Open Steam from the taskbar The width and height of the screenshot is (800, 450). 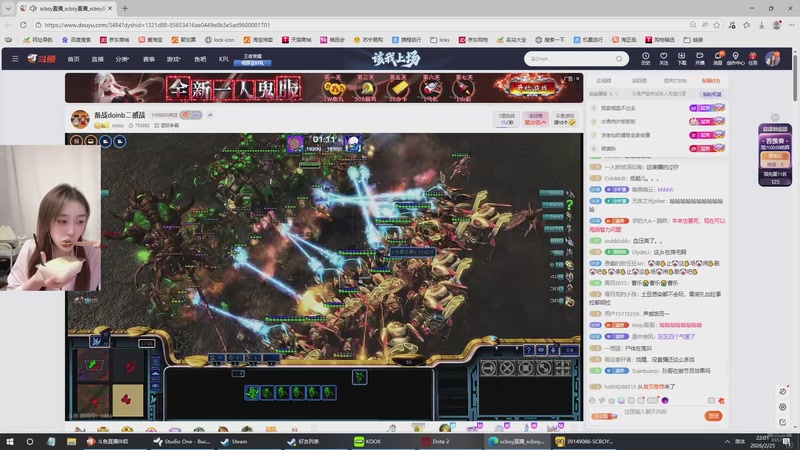pyautogui.click(x=234, y=441)
